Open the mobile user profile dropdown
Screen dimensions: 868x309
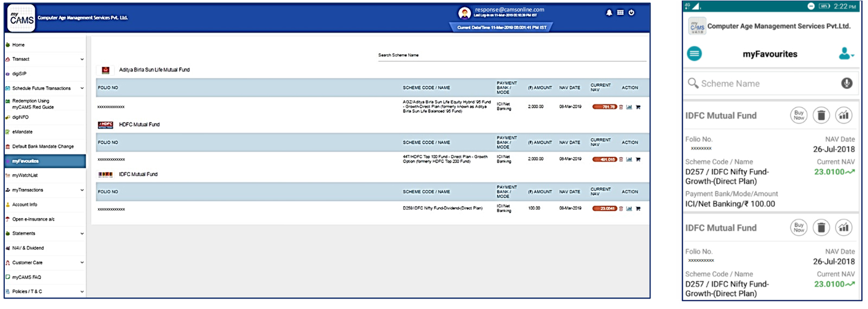(x=846, y=54)
